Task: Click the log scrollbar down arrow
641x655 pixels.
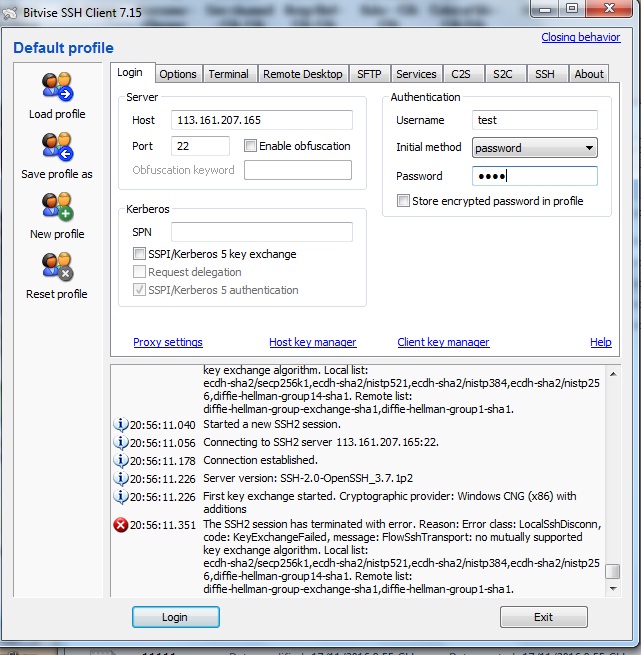Action: [x=613, y=588]
